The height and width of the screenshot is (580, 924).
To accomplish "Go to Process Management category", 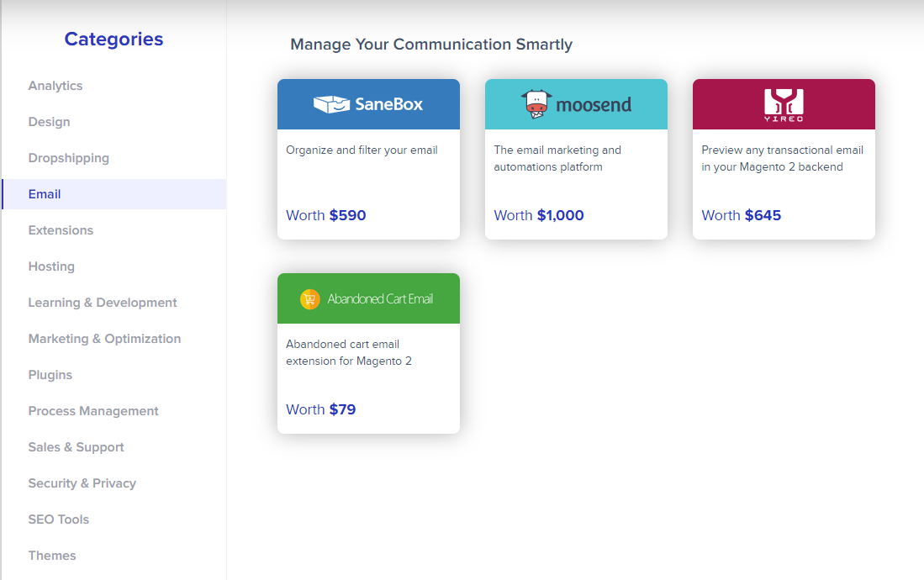I will (x=93, y=411).
